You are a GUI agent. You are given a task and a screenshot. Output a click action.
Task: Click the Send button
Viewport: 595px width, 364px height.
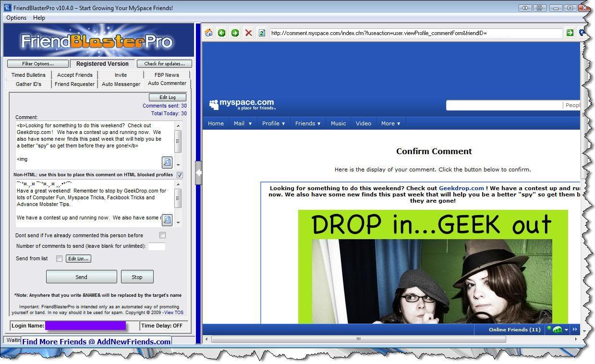click(81, 277)
